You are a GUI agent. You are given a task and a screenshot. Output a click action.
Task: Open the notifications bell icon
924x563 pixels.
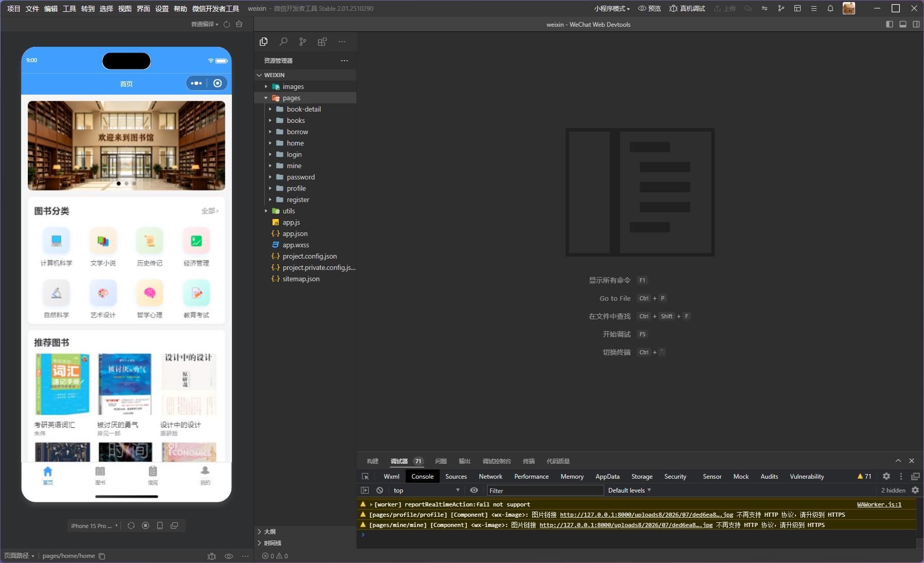pos(830,8)
